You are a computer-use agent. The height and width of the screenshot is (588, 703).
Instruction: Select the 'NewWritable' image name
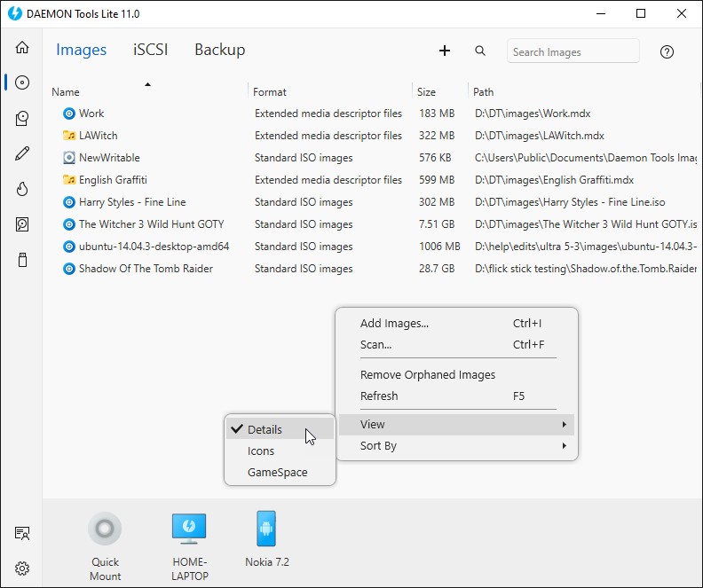tap(109, 158)
